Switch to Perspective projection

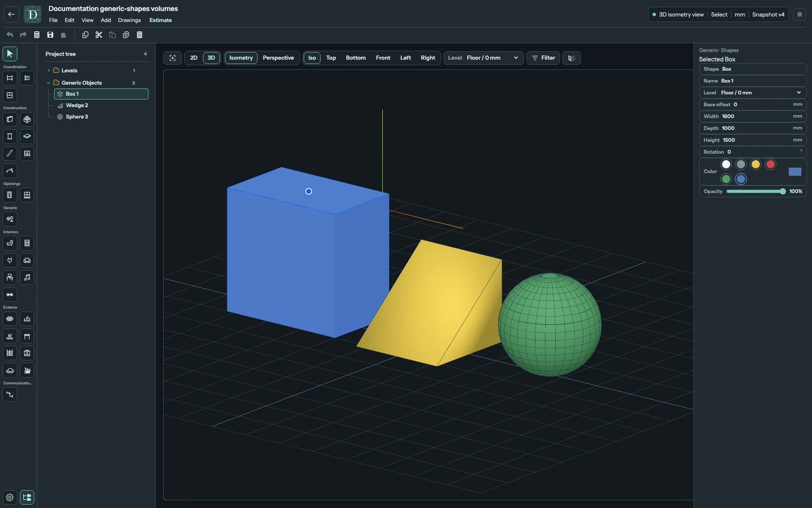point(278,58)
